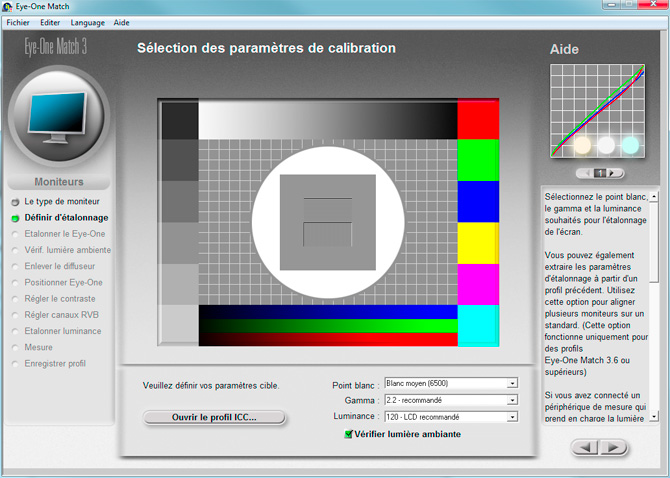Click the Eye-One Match 3 logo
670x478 pixels.
(x=56, y=47)
